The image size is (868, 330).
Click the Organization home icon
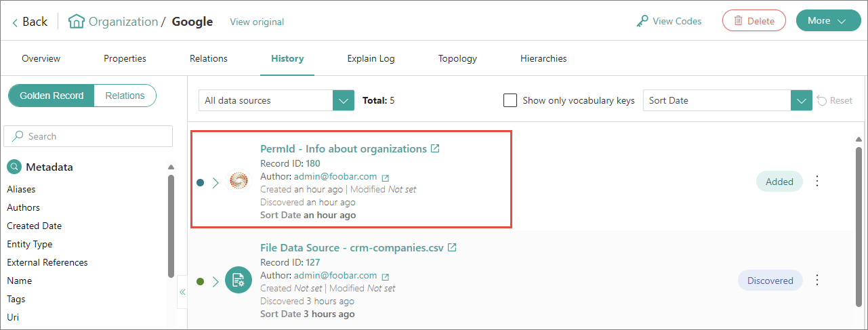(x=76, y=22)
